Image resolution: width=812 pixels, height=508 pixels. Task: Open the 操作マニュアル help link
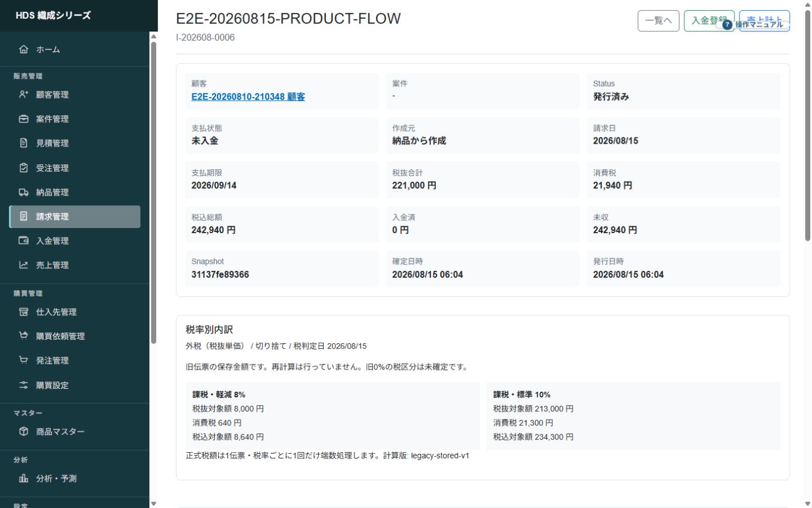tap(753, 25)
